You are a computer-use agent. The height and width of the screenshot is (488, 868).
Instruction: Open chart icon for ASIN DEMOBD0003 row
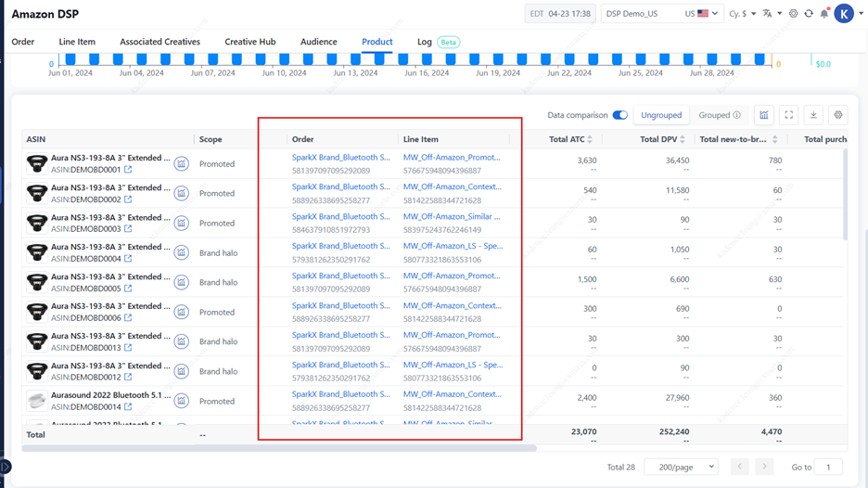click(182, 223)
